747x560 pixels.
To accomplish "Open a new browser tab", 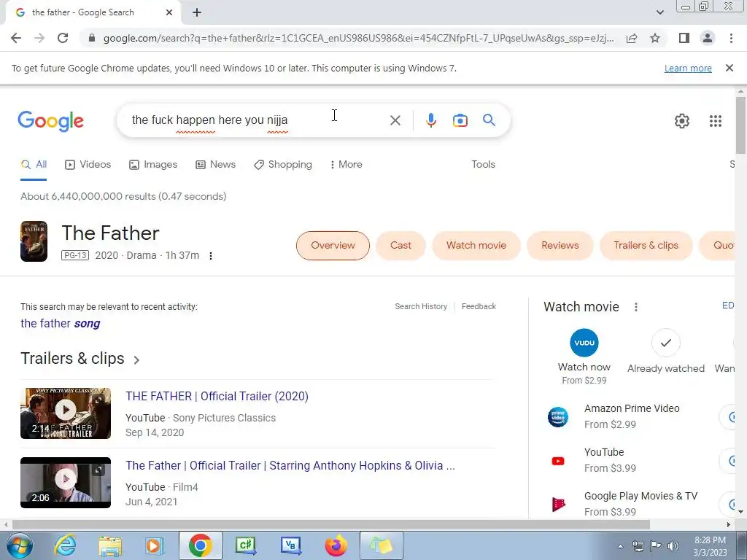I will point(197,12).
